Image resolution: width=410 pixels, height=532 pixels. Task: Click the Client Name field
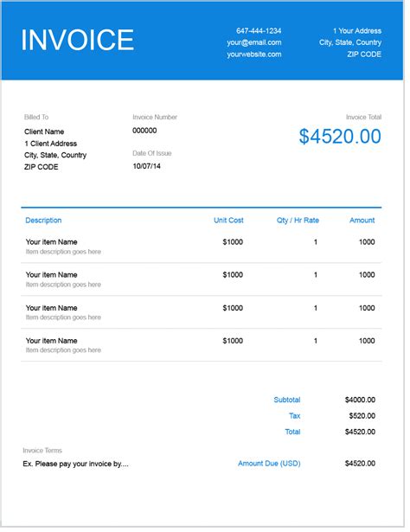click(44, 131)
